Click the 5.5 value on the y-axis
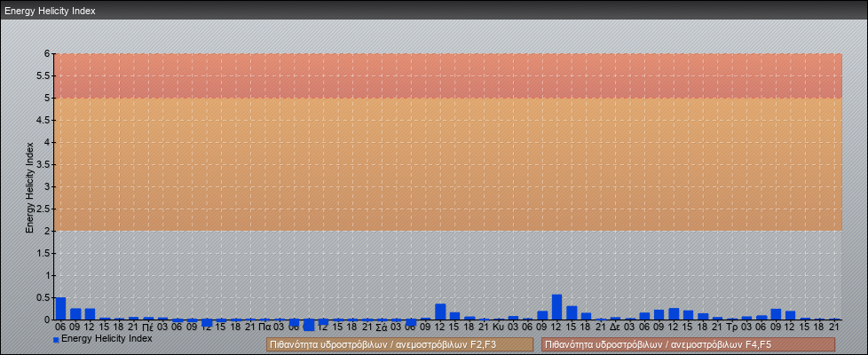 tap(43, 75)
